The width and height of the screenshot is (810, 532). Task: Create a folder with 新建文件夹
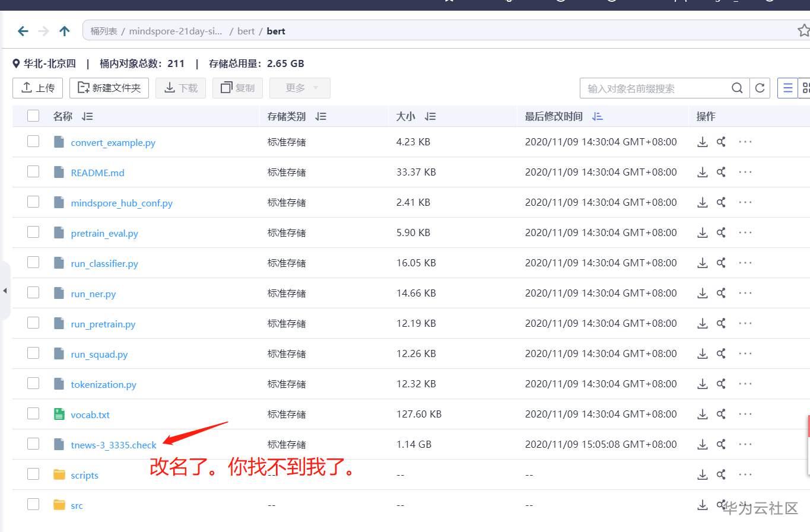[109, 88]
